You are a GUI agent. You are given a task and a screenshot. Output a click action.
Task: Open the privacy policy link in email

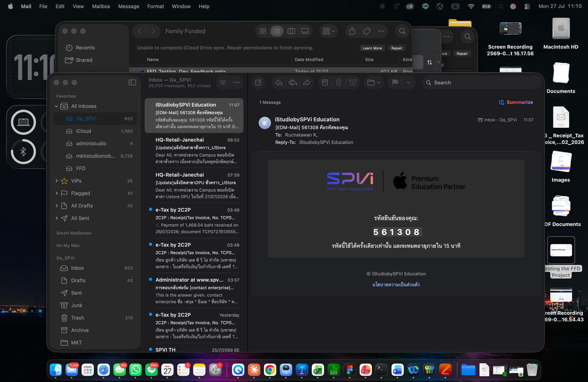click(x=396, y=285)
